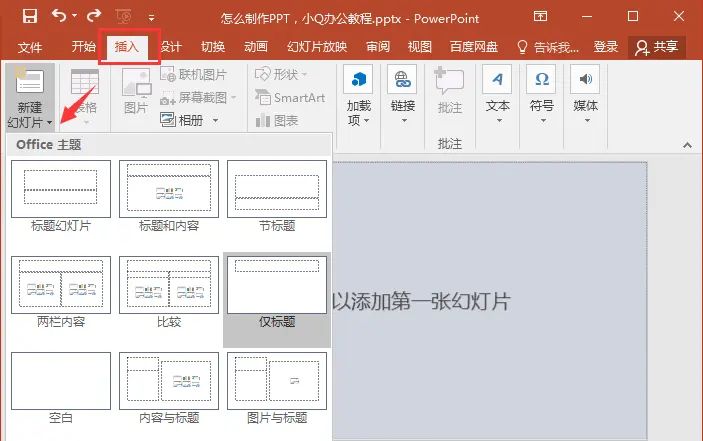
Task: Click the slide area to add first slide
Action: coord(490,301)
